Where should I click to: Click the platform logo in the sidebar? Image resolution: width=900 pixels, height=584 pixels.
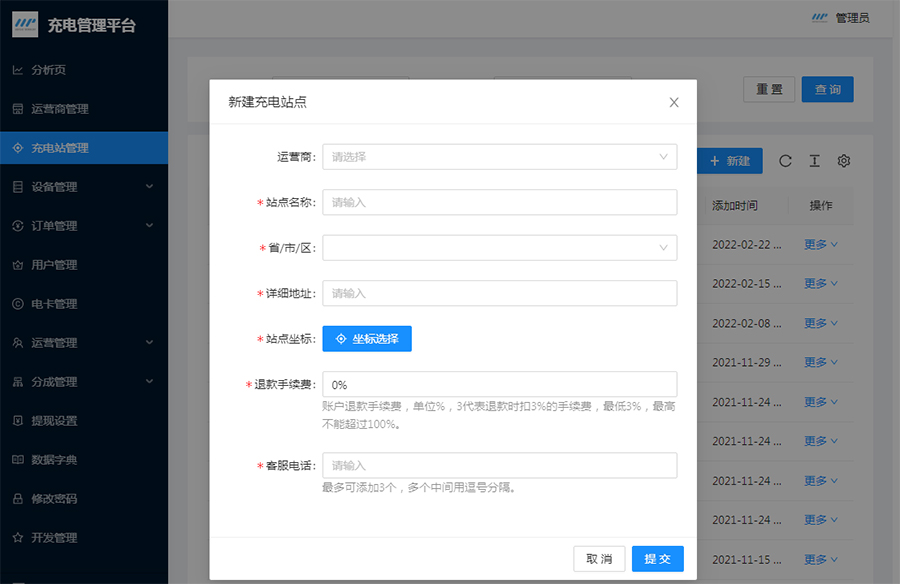point(25,25)
